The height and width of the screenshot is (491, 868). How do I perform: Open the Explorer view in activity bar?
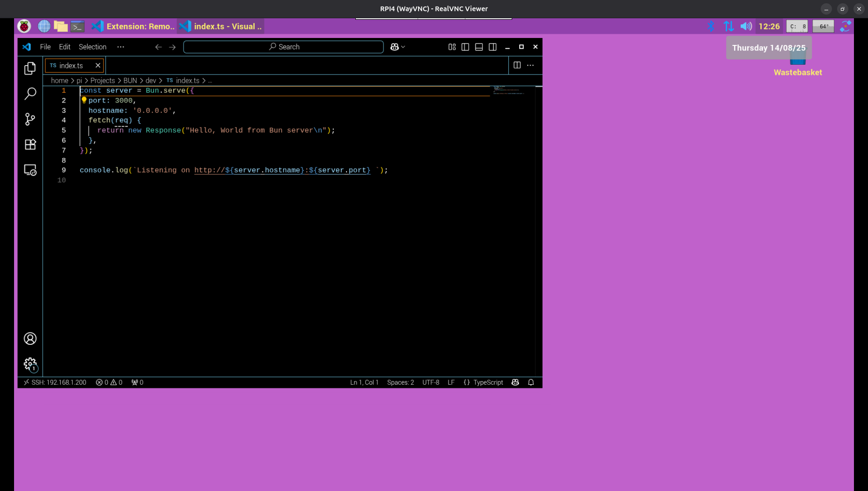[30, 68]
